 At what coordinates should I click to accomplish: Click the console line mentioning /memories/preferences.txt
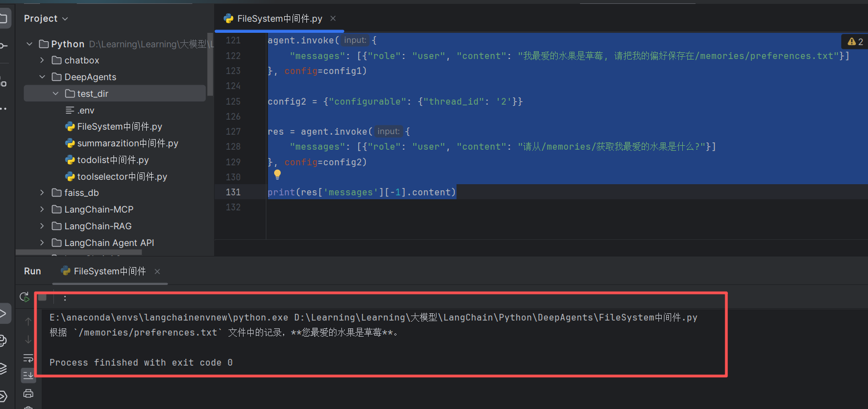point(224,333)
